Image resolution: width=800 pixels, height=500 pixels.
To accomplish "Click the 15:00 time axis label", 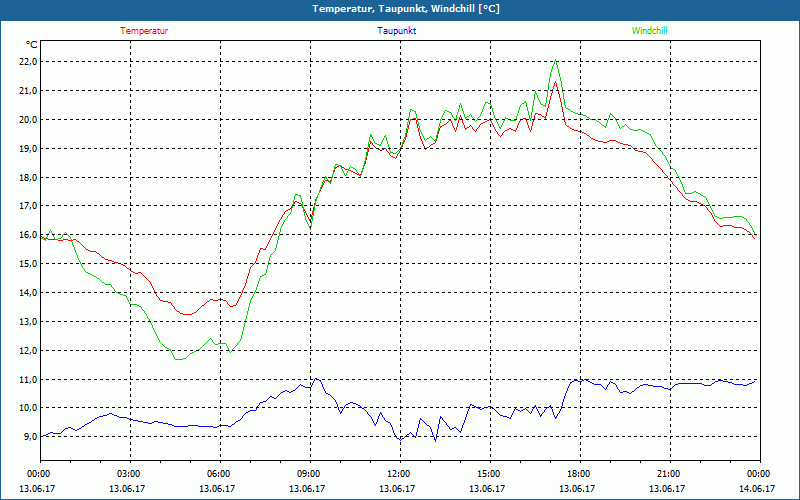I will [x=490, y=474].
